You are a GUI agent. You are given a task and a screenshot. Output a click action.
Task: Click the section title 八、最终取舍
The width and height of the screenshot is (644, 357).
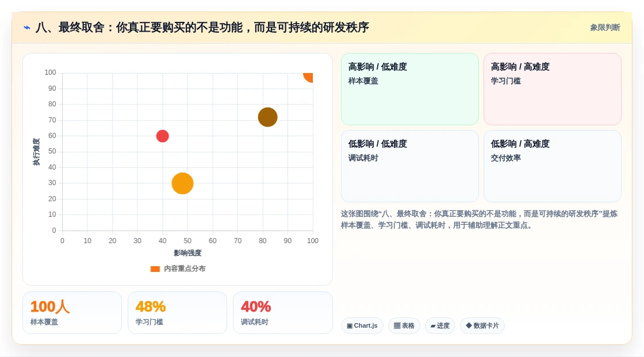coord(202,28)
